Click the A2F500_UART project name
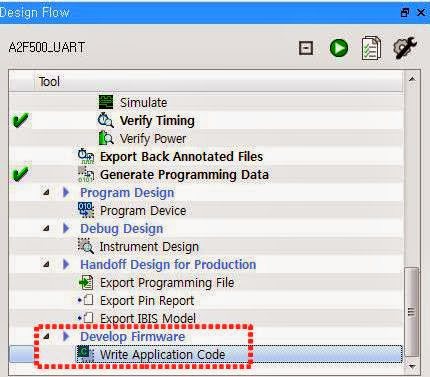The height and width of the screenshot is (377, 430). coord(47,47)
